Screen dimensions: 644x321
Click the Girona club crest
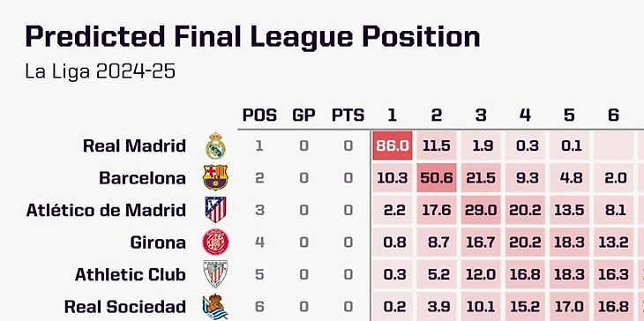coord(215,242)
